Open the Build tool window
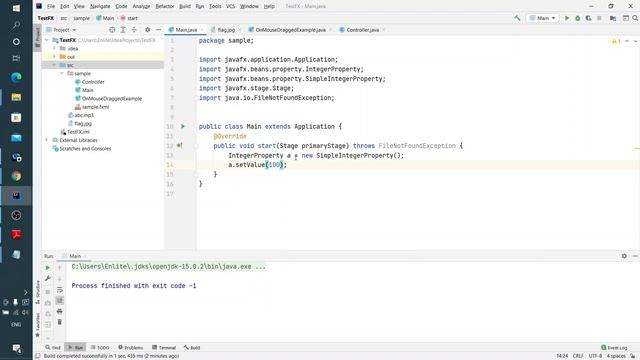Viewport: 640px width, 360px height. pyautogui.click(x=192, y=348)
